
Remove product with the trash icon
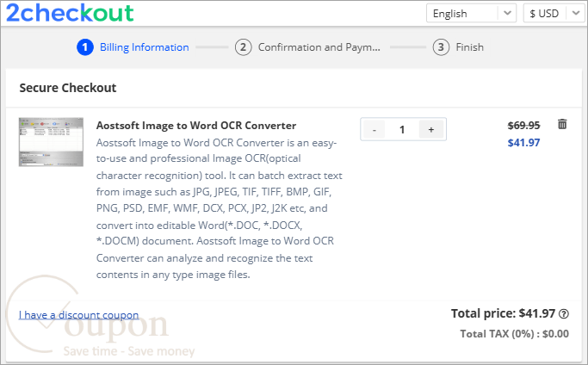[562, 124]
